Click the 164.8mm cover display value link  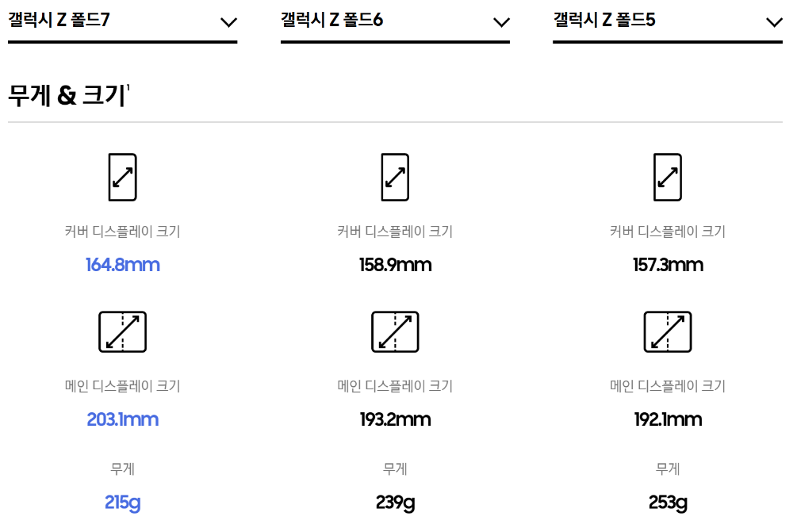pos(122,265)
